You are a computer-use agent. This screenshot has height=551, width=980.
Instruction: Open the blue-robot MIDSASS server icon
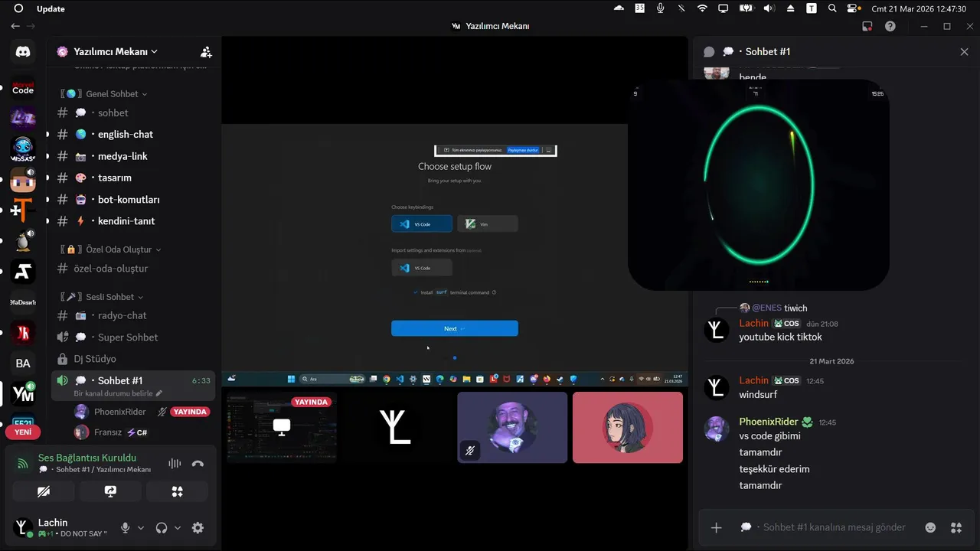coord(23,148)
